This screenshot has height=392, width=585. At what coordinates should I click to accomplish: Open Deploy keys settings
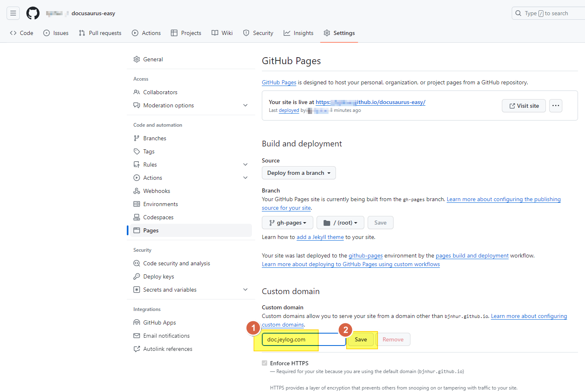pos(191,276)
